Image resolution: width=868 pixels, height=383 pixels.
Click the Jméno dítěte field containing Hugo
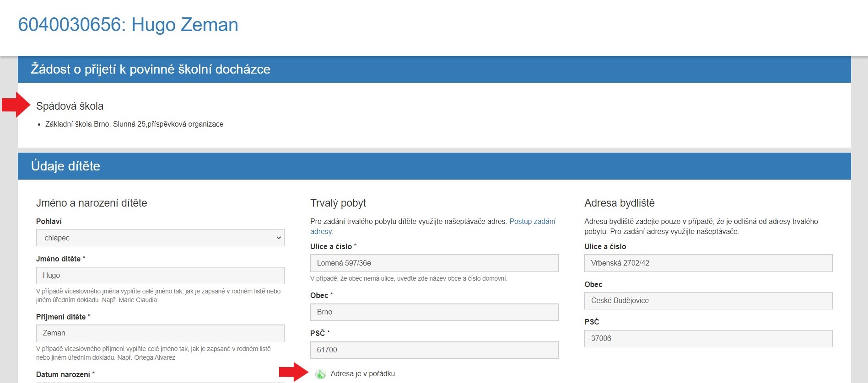click(x=160, y=276)
